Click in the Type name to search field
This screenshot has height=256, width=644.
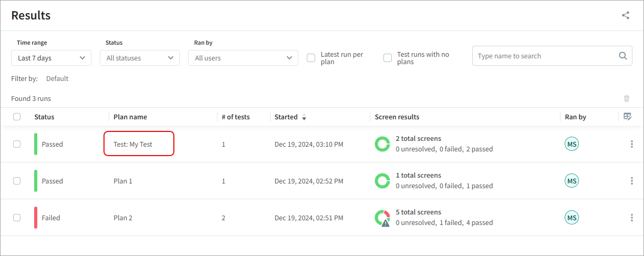(x=544, y=56)
